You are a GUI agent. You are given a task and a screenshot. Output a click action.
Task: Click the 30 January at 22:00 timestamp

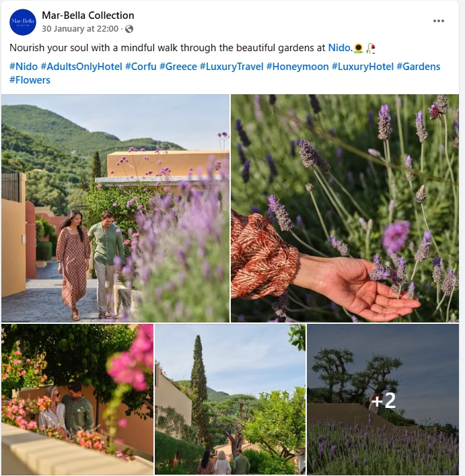pos(79,29)
